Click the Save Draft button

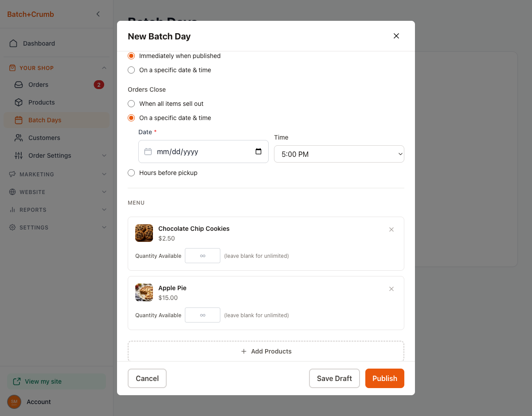[x=334, y=378]
